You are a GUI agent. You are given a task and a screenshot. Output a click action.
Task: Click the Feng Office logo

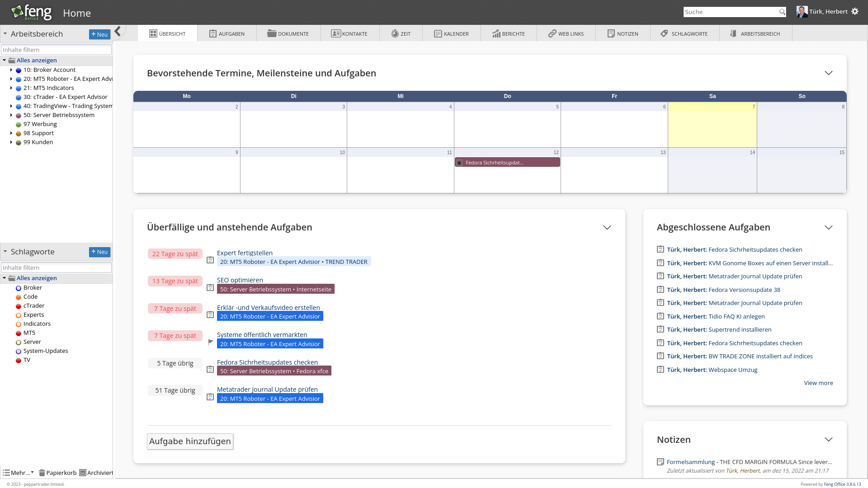(32, 12)
